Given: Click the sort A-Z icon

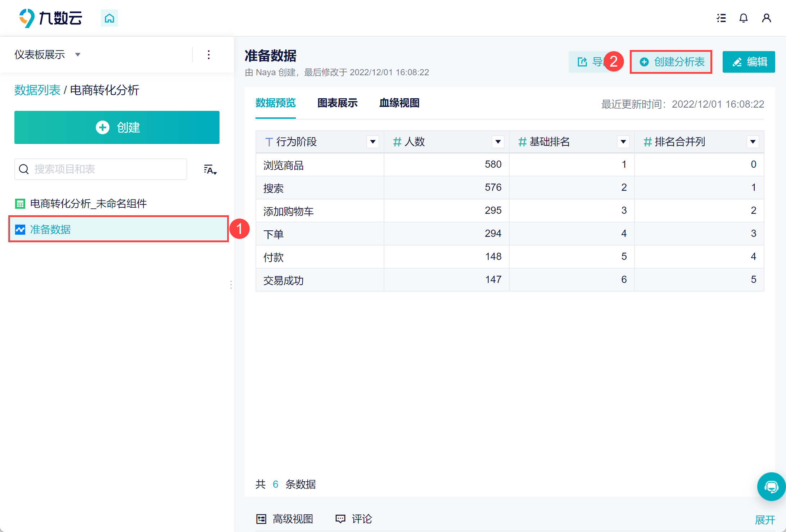Looking at the screenshot, I should (210, 169).
